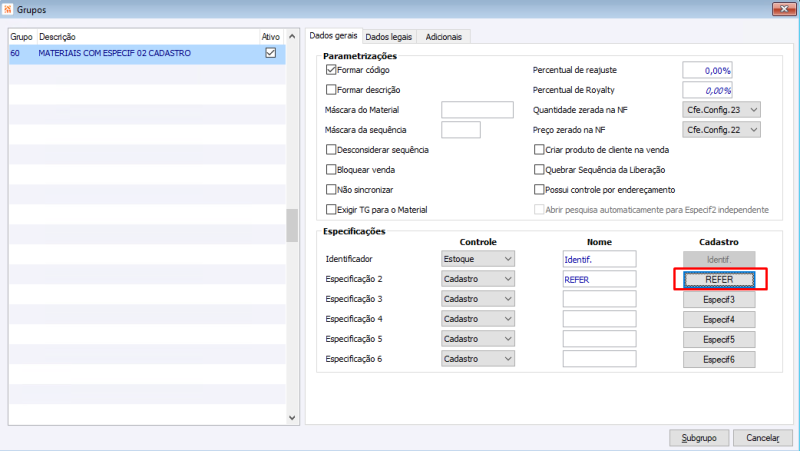Enable Criar produto de cliente na venda

coord(540,149)
